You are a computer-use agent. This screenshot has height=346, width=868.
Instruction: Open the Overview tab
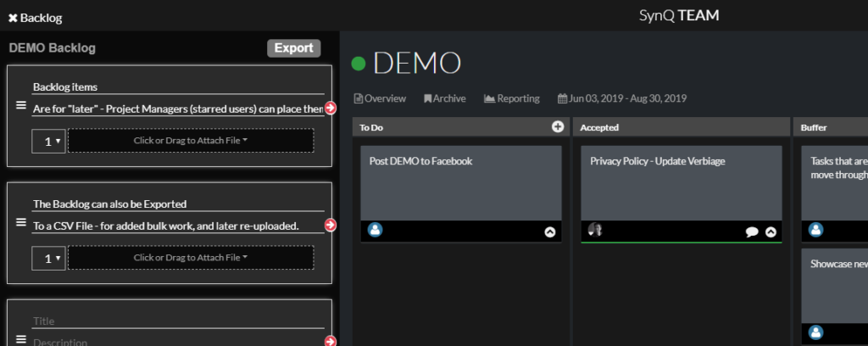click(x=380, y=98)
